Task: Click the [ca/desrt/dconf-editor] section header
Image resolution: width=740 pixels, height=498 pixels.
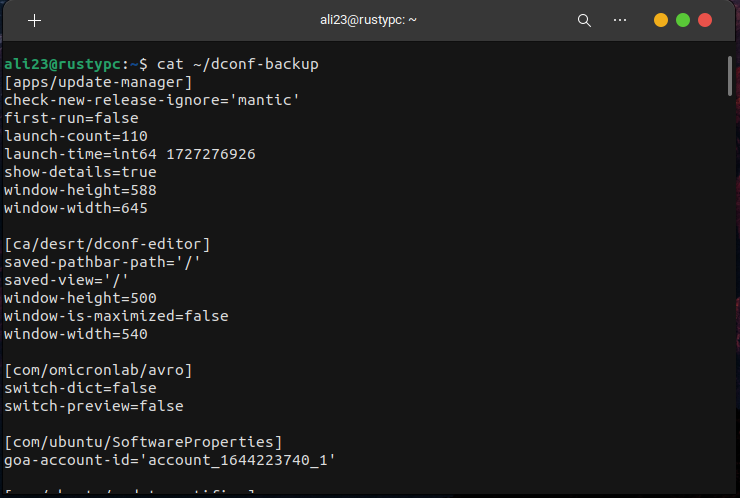Action: [107, 244]
